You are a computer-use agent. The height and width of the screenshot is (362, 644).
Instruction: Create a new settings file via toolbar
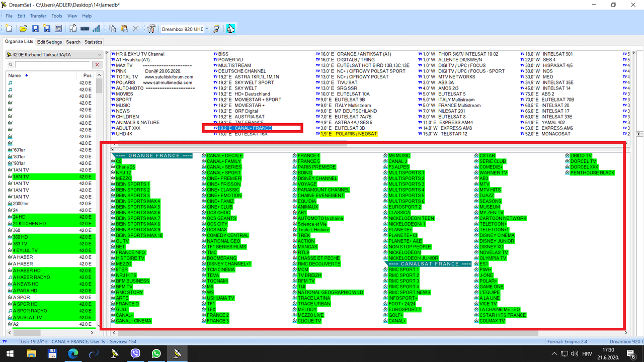coord(9,29)
